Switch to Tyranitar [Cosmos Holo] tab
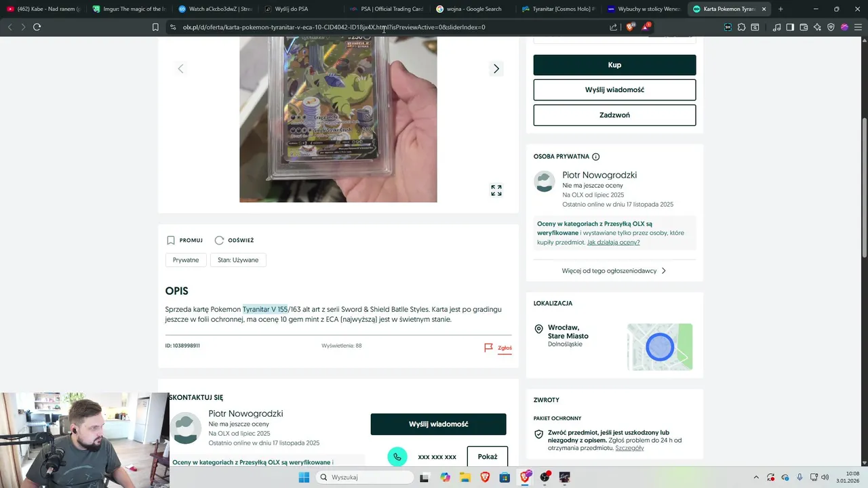 click(x=557, y=9)
